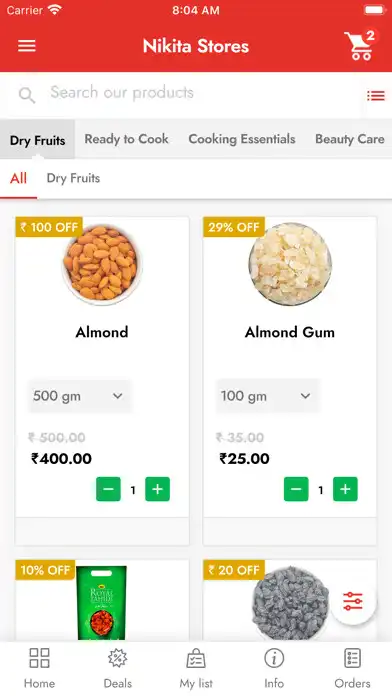
Task: Select the Cooking Essentials category
Action: coord(242,139)
